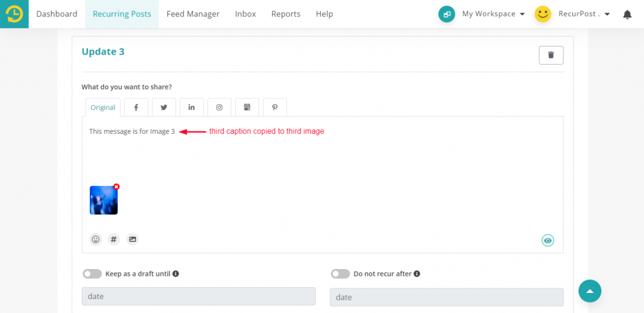This screenshot has height=313, width=644.
Task: Click the hashtag icon in the editor
Action: pos(114,239)
